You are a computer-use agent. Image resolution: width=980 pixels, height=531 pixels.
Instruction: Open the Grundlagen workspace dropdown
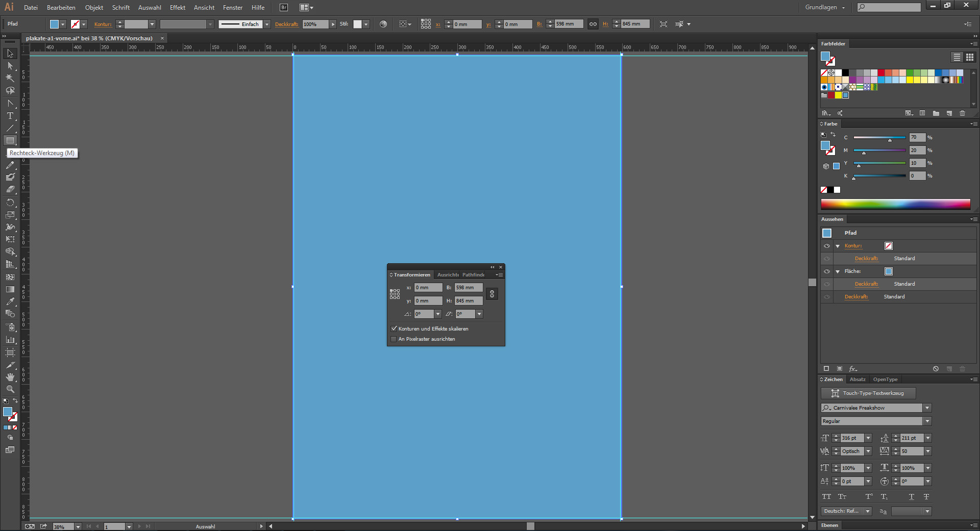tap(825, 7)
